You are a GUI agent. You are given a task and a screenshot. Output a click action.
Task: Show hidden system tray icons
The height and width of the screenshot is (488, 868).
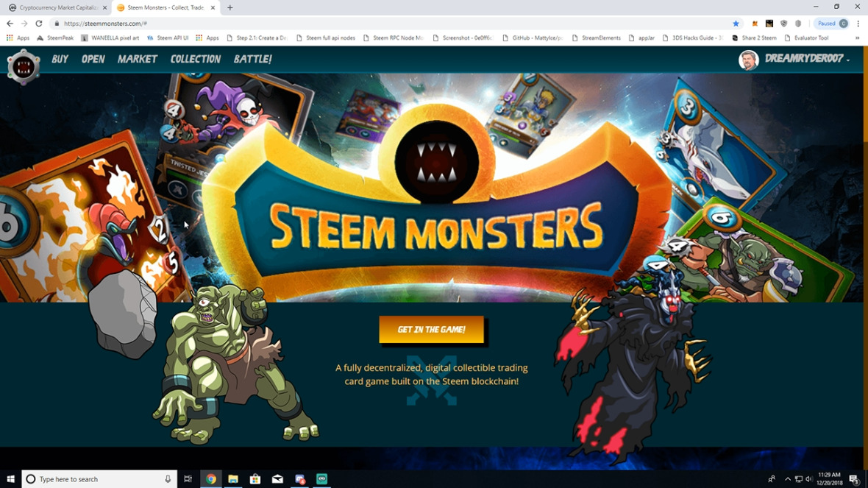click(x=787, y=479)
